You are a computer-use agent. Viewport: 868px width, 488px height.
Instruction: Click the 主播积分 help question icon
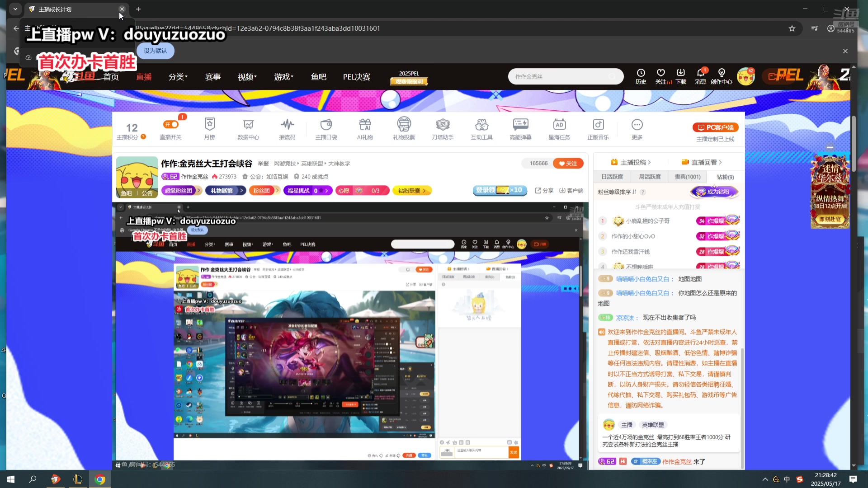coord(143,137)
